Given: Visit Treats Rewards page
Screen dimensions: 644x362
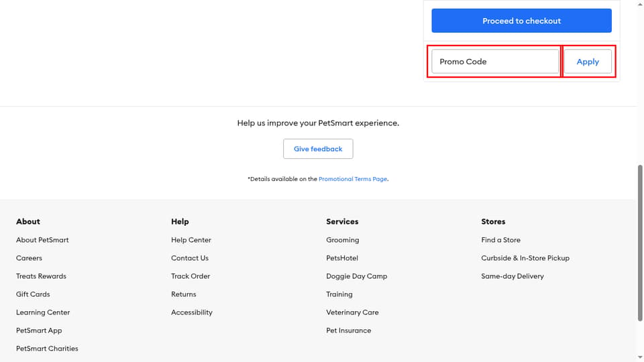Looking at the screenshot, I should [41, 276].
